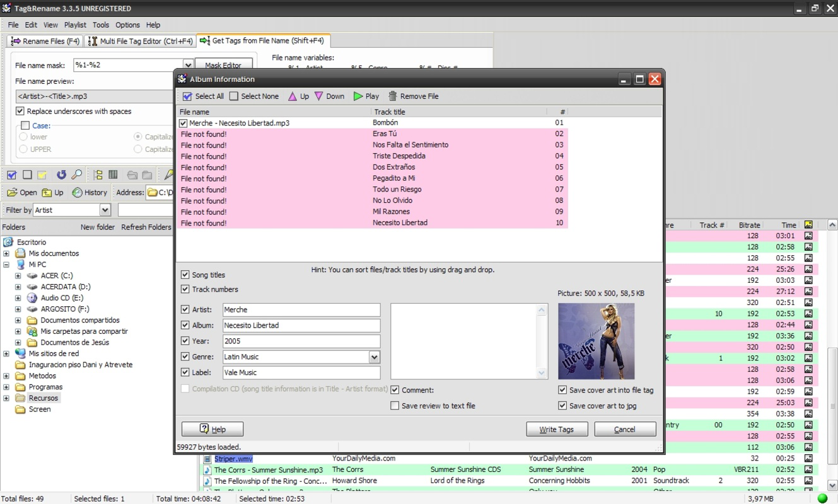The height and width of the screenshot is (504, 838).
Task: Click the Write Tags button
Action: (x=557, y=429)
